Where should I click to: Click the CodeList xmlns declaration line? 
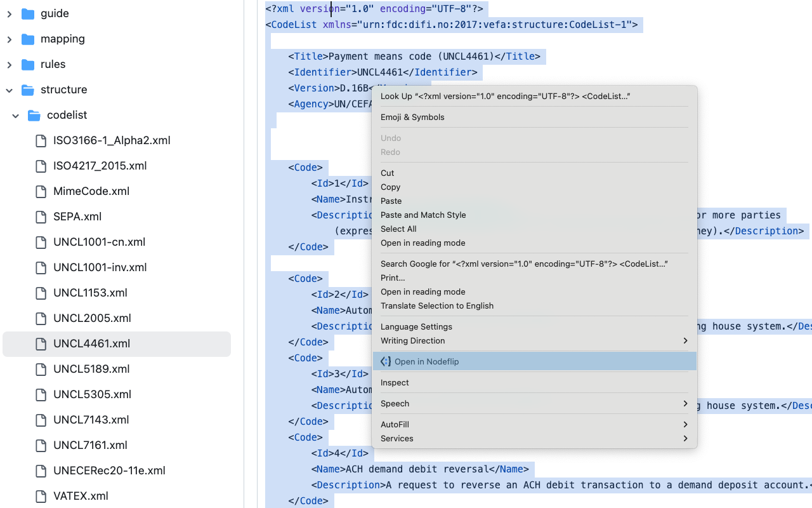[x=452, y=25]
